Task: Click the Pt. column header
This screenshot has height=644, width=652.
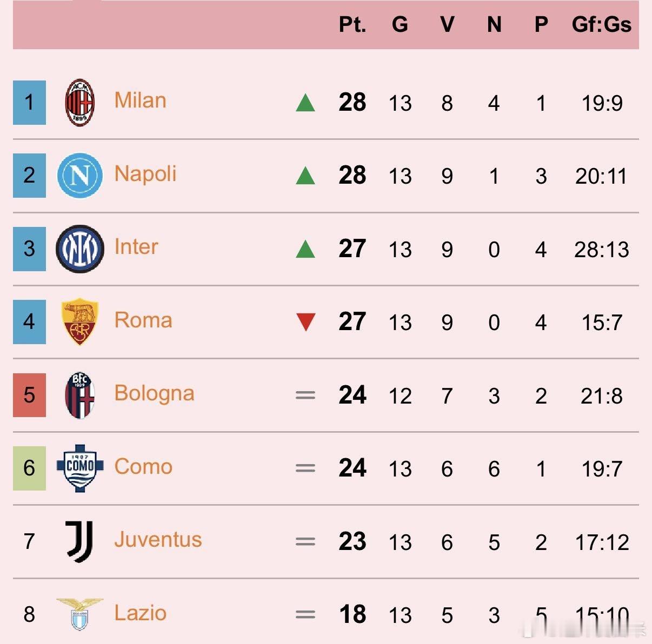Action: tap(352, 25)
